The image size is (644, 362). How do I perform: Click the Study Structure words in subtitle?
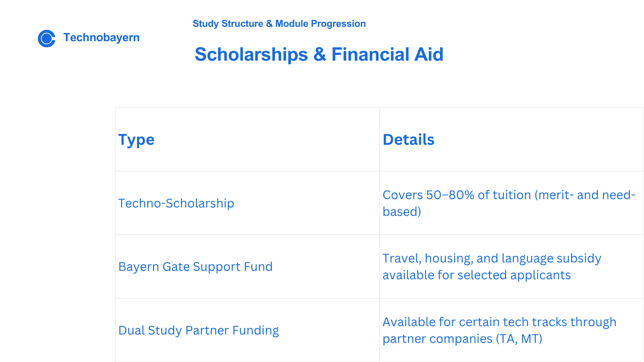228,24
